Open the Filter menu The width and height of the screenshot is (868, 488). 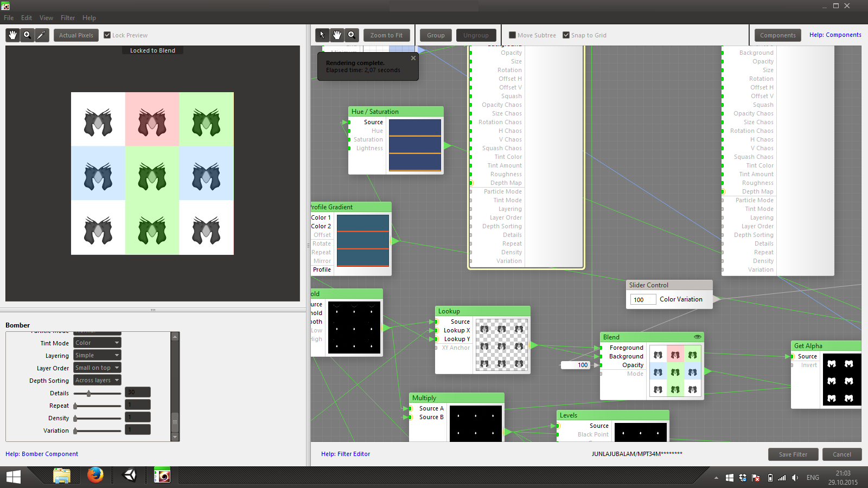pyautogui.click(x=68, y=18)
